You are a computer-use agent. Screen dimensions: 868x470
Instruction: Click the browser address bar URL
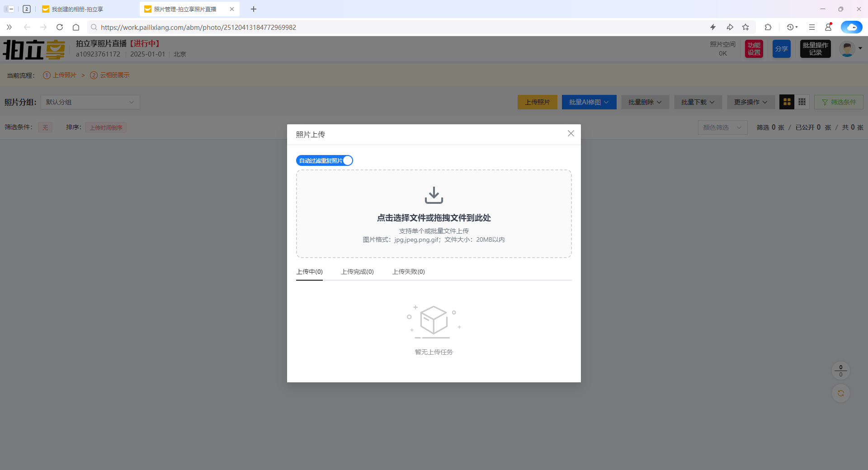click(x=198, y=27)
